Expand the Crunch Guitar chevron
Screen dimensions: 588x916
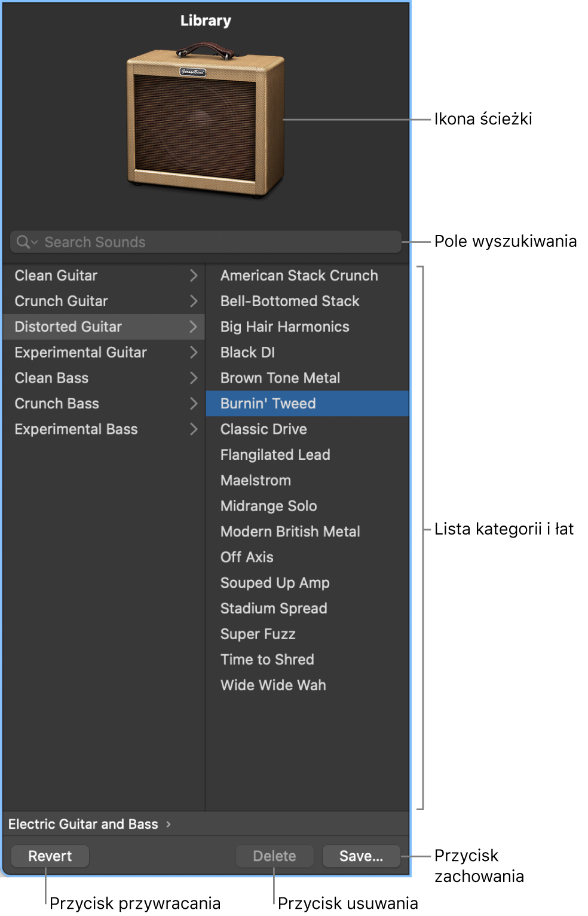pyautogui.click(x=193, y=301)
